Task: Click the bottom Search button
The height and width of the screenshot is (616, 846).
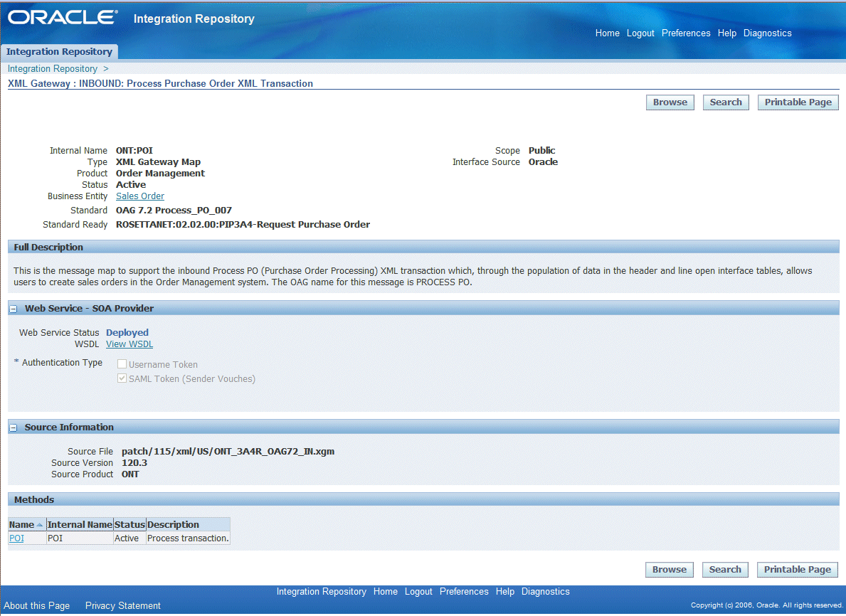Action: pyautogui.click(x=725, y=570)
